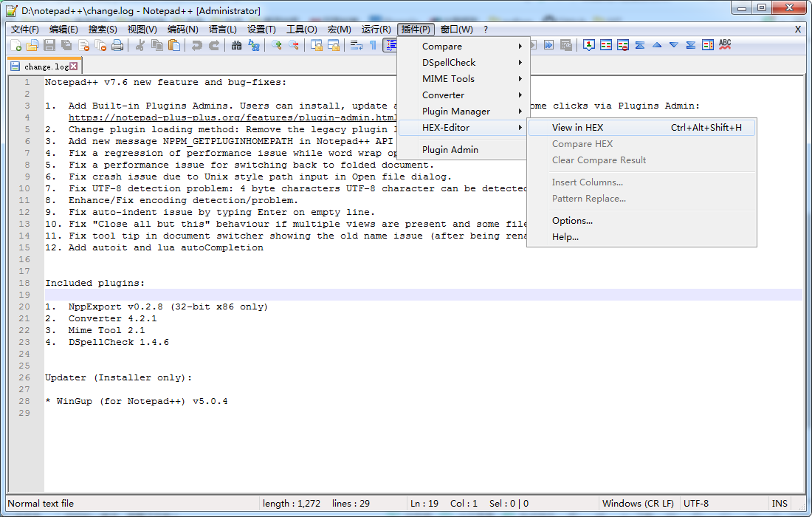Open the plugin-admin.html hyperlink in the text
Viewport: 812px width, 517px height.
(x=233, y=117)
